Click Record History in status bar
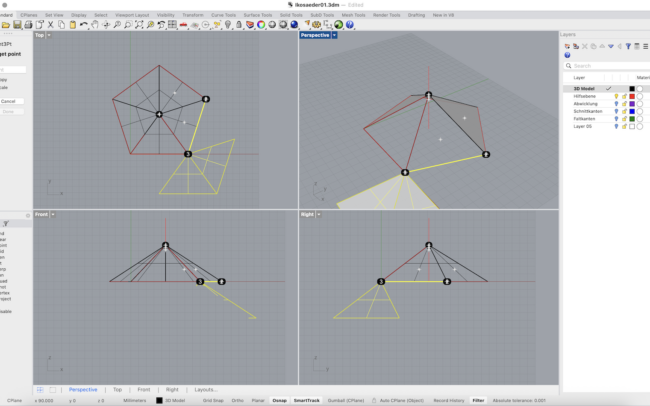Screen dimensions: 650x406 click(449, 401)
